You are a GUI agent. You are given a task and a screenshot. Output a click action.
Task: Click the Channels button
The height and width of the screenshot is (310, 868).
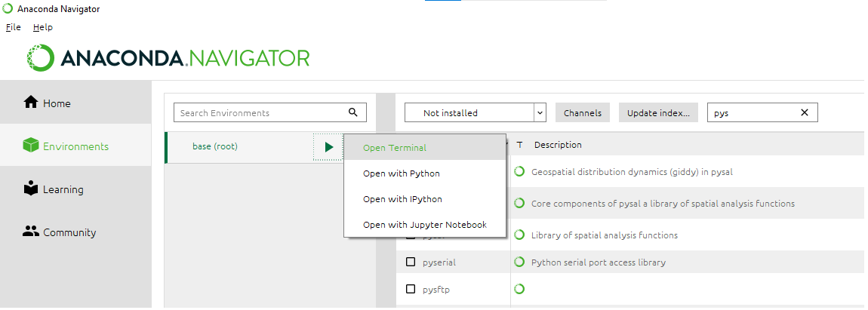(583, 112)
